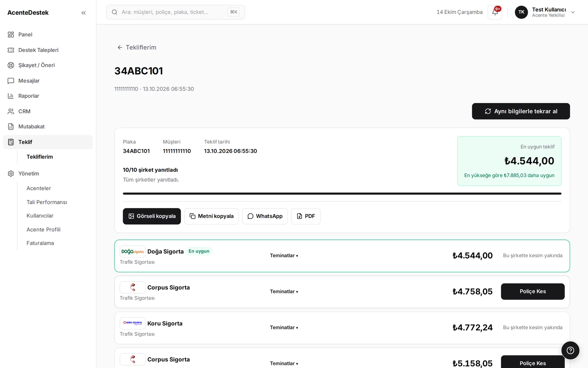Click the Koru Sigorta logo
The width and height of the screenshot is (588, 368).
pyautogui.click(x=133, y=323)
